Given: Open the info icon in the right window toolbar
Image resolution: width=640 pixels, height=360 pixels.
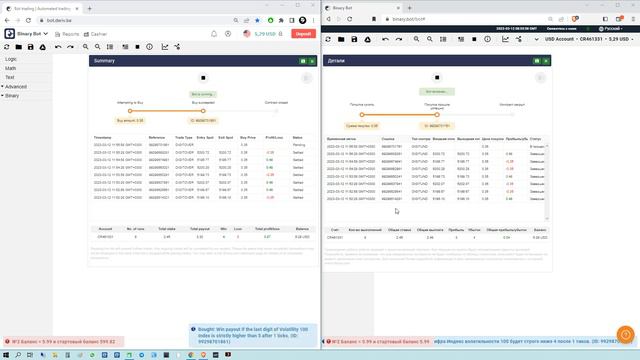Looking at the screenshot, I should coord(487,39).
